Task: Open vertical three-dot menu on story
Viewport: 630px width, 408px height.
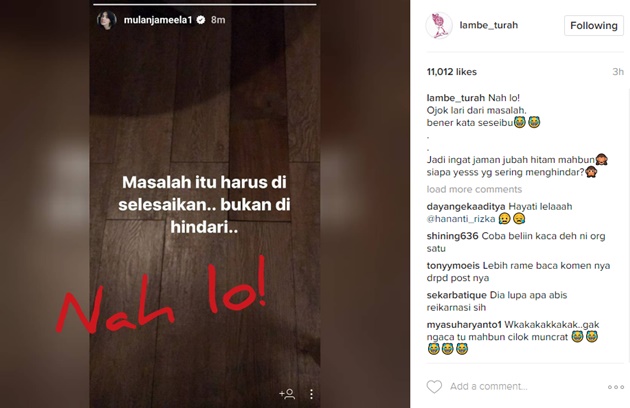Action: coord(311,394)
